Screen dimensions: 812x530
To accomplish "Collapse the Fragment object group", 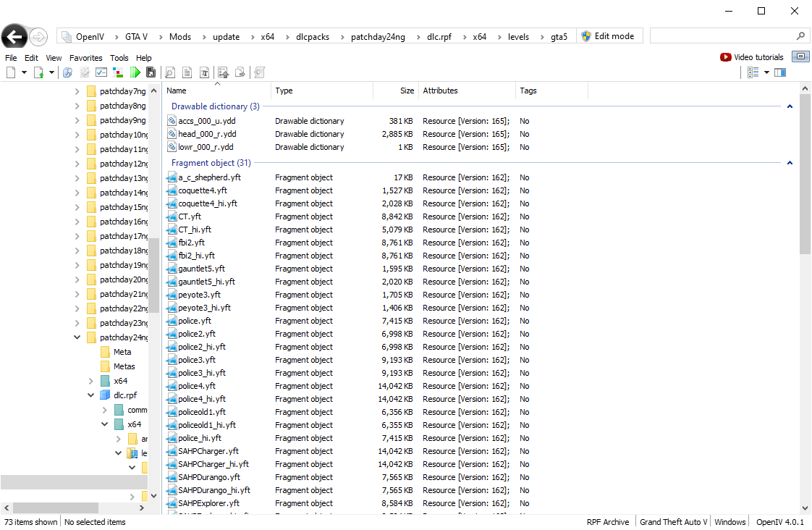I will [x=790, y=163].
